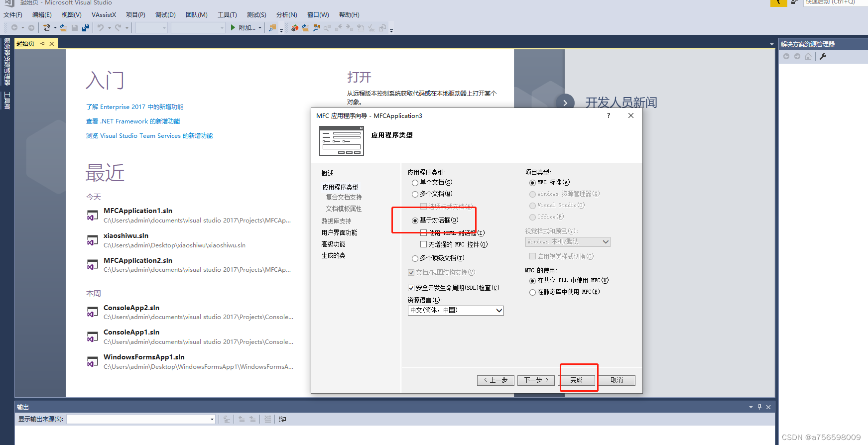Click the green Attach play arrow
The image size is (868, 445).
(x=233, y=28)
